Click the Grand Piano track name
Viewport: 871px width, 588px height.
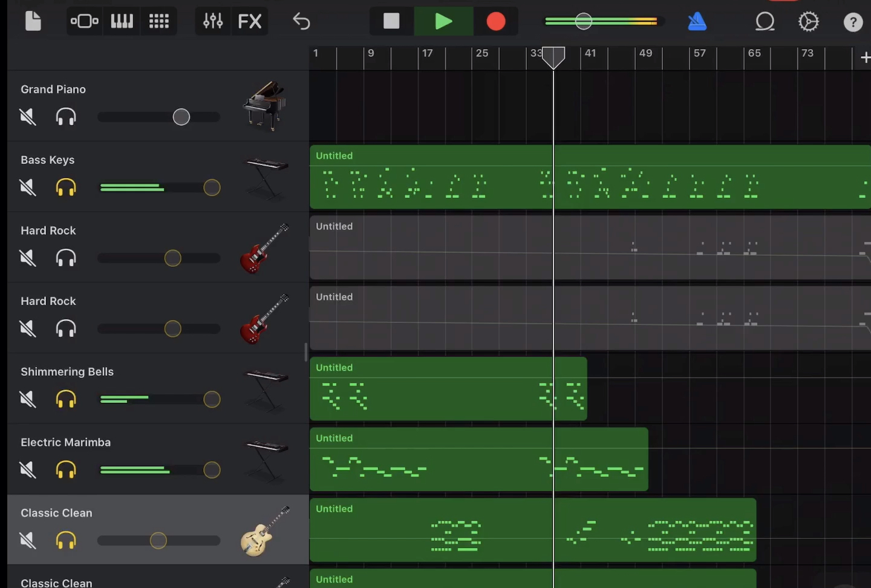click(53, 89)
